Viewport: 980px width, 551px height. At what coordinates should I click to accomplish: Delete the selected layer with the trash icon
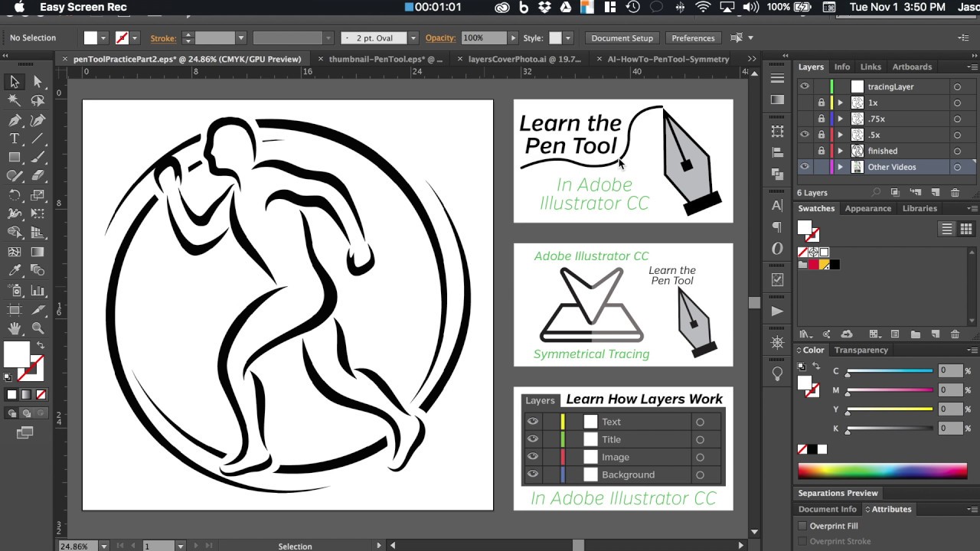pos(955,193)
